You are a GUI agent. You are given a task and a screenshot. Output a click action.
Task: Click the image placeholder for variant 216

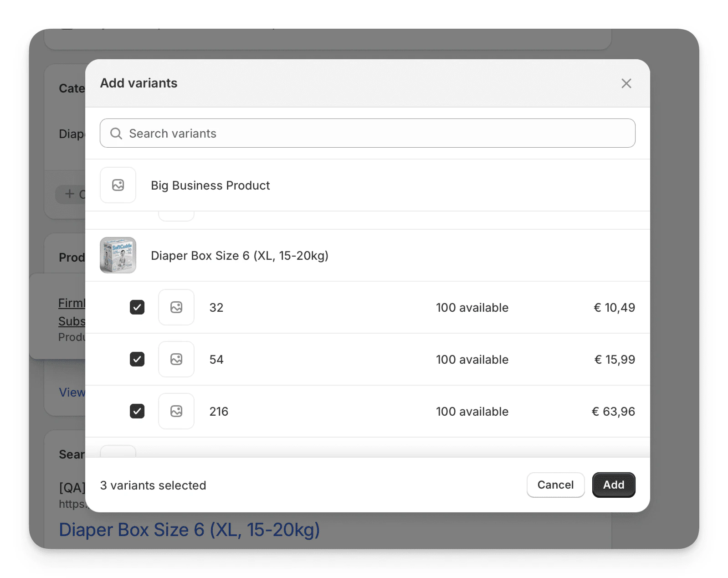176,411
